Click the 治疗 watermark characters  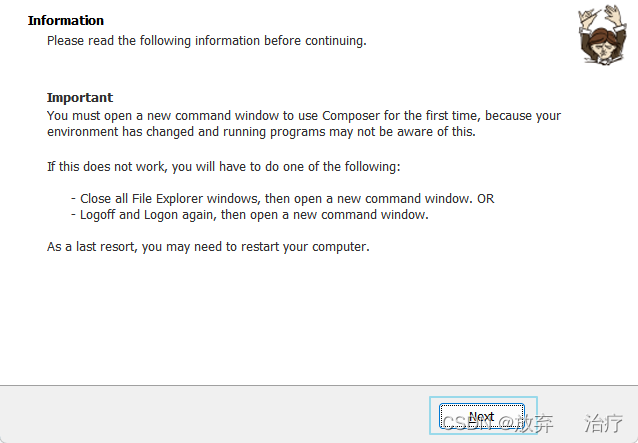(x=603, y=423)
